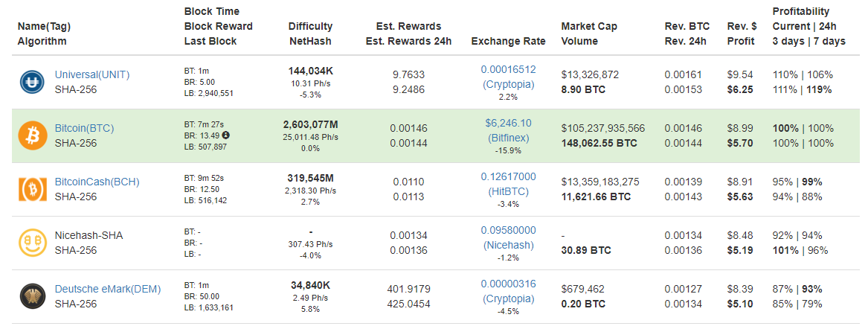This screenshot has width=868, height=329.
Task: Click the $6,246.10 Bitfinex exchange rate
Action: click(508, 131)
